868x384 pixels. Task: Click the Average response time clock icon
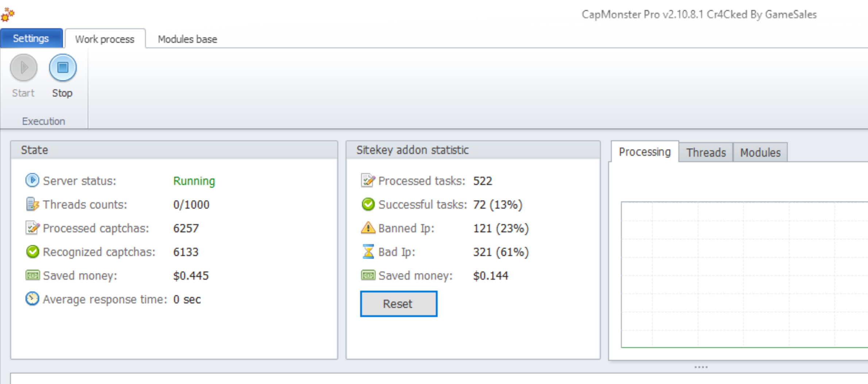[x=32, y=299]
